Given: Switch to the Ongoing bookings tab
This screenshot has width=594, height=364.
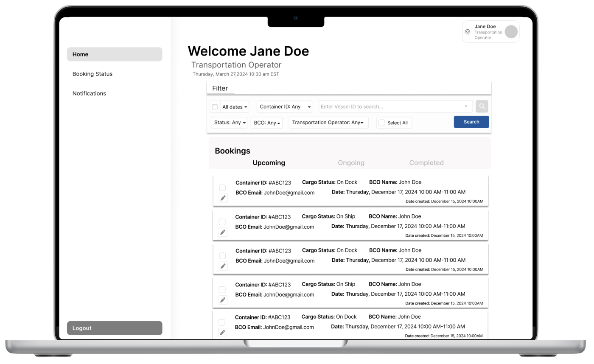Looking at the screenshot, I should 351,163.
